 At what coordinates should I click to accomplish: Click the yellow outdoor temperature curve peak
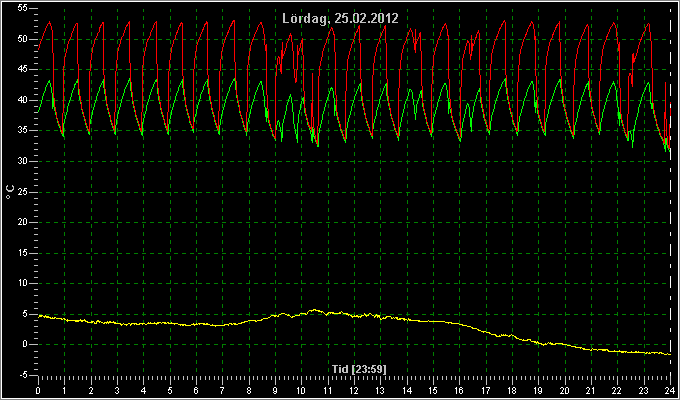click(x=314, y=310)
